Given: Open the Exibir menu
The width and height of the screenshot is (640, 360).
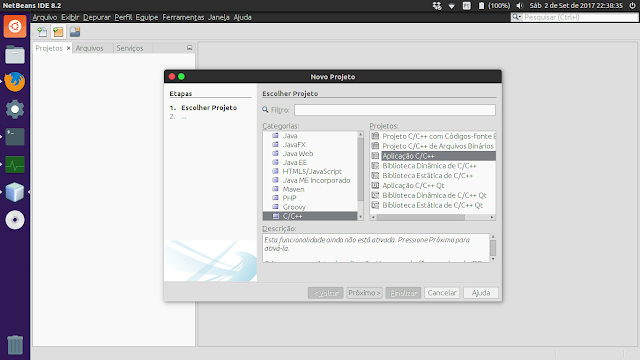Looking at the screenshot, I should pos(70,17).
